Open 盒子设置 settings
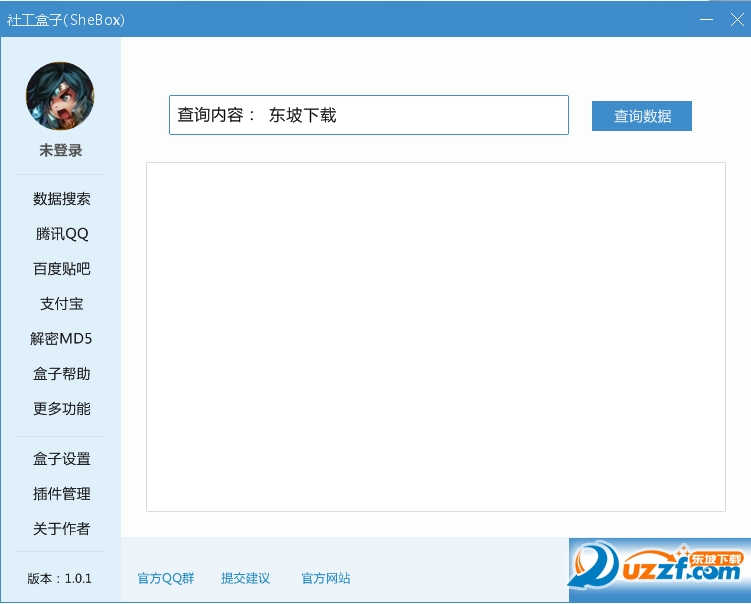 pos(61,459)
